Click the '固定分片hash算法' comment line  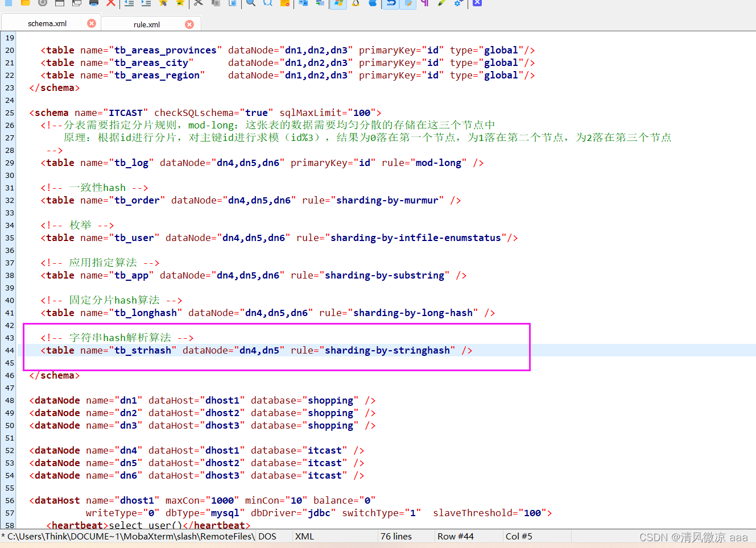point(111,300)
